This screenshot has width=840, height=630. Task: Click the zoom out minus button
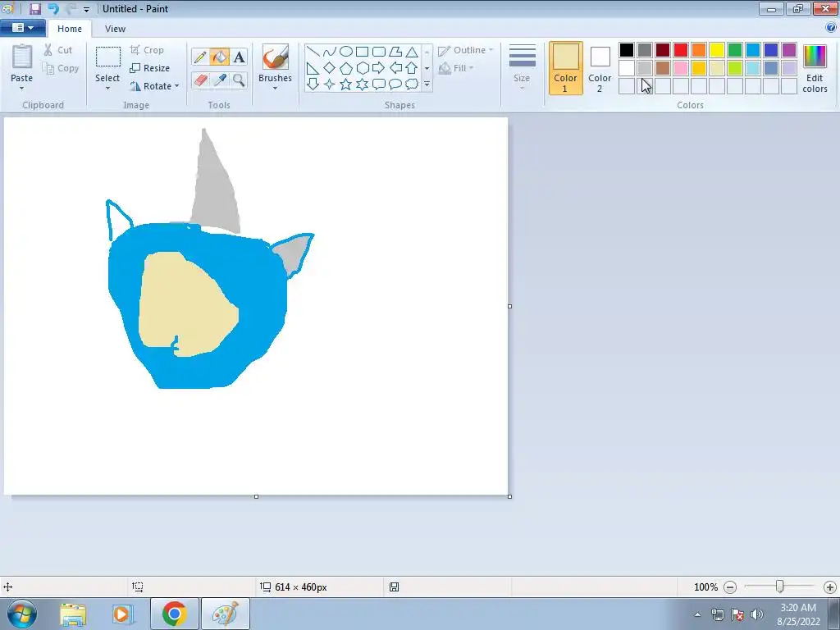click(730, 587)
